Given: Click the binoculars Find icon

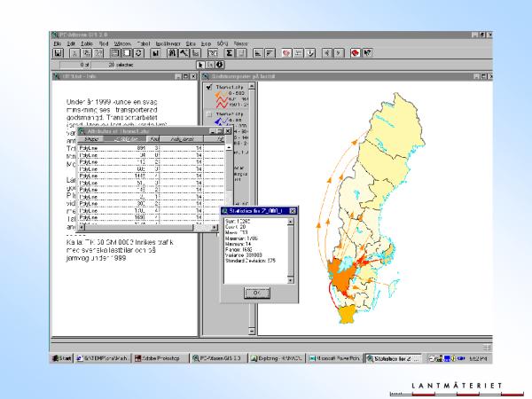Looking at the screenshot, I should 173,53.
